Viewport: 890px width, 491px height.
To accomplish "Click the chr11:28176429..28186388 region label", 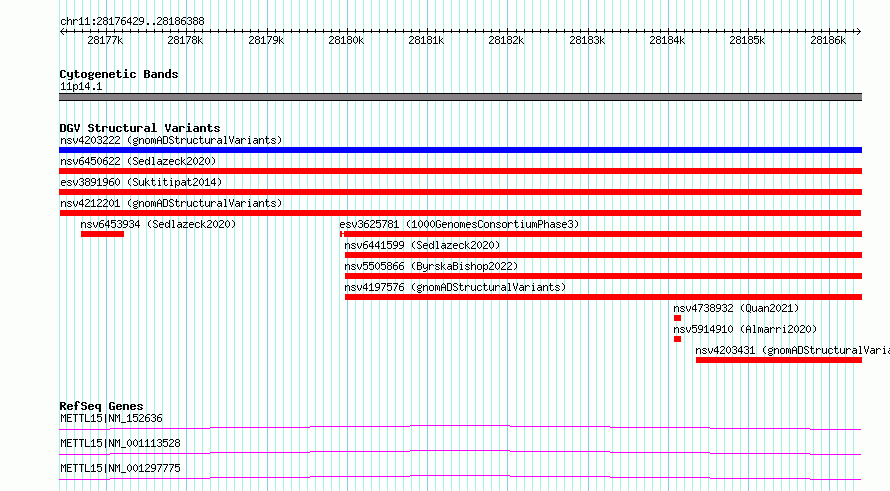I will (x=132, y=22).
